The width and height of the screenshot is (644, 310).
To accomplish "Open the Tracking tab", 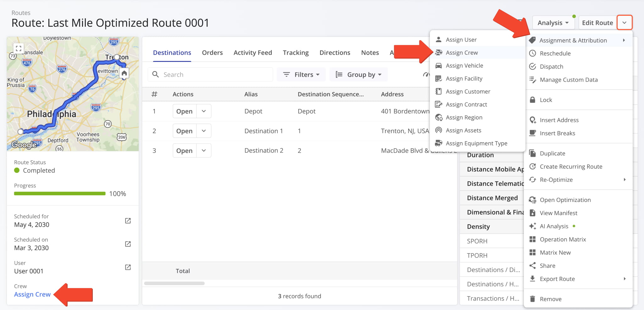I will pos(296,53).
